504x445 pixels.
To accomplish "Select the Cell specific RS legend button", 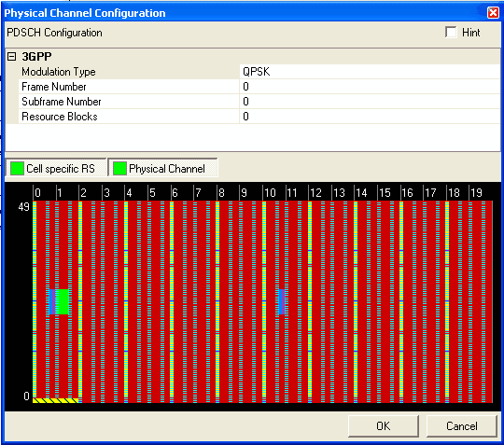I will 56,168.
